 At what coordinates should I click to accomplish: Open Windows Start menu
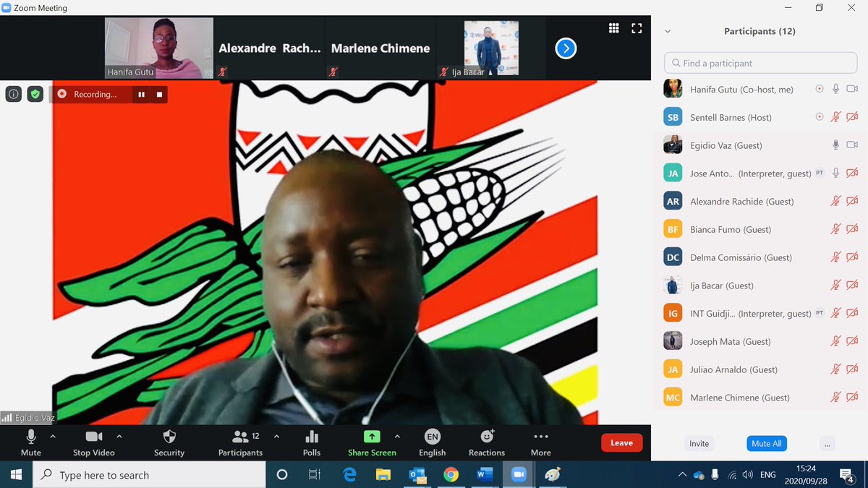point(16,475)
